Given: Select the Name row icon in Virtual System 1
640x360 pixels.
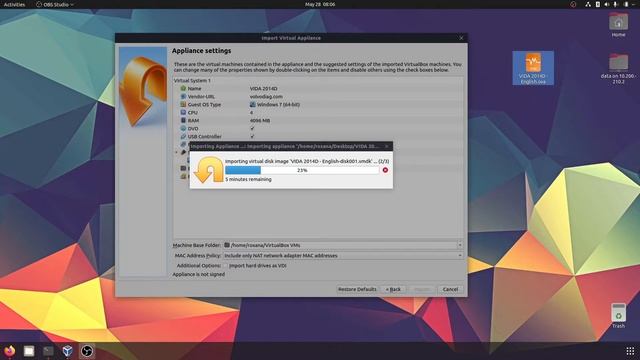Looking at the screenshot, I should [183, 88].
